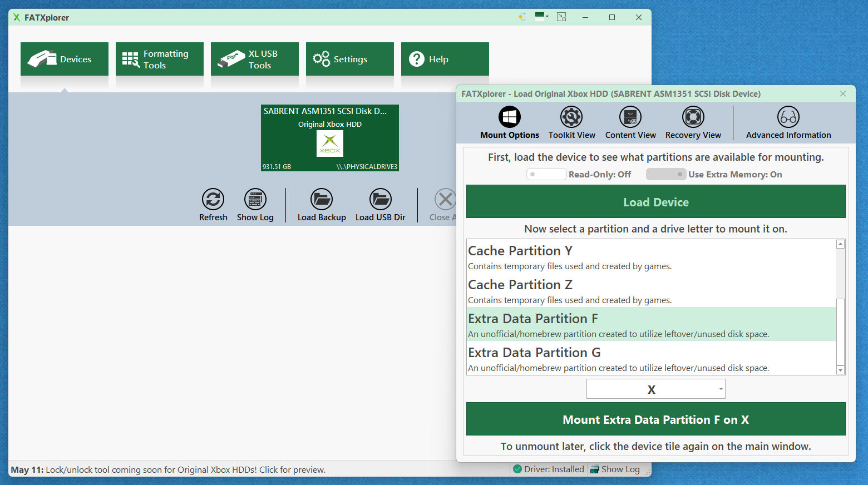
Task: Open the flag dropdown in title bar
Action: [x=541, y=17]
